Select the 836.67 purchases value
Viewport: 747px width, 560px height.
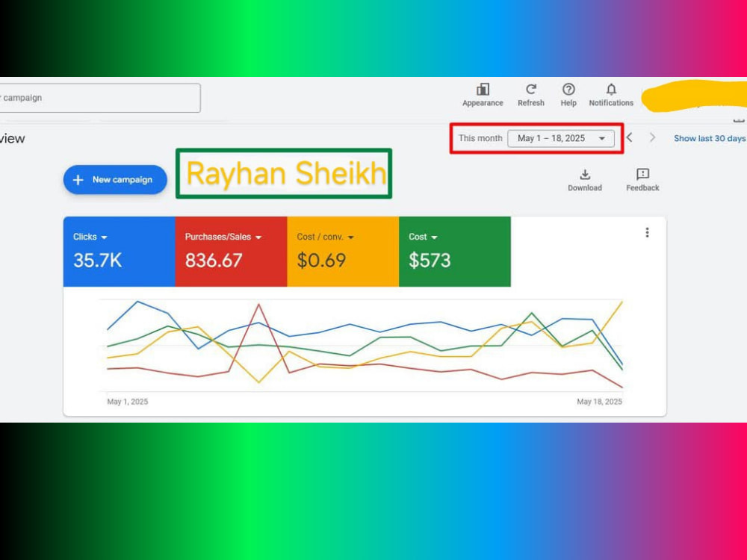pos(214,261)
